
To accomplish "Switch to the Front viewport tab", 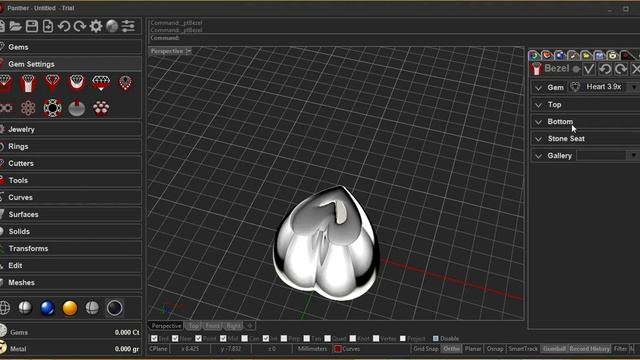I will [x=213, y=326].
